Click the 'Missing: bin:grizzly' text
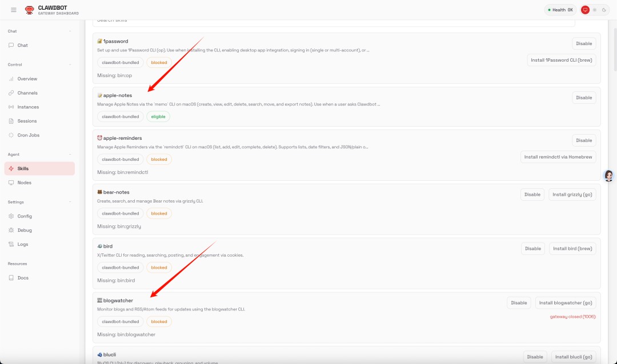617x364 pixels. [x=119, y=227]
